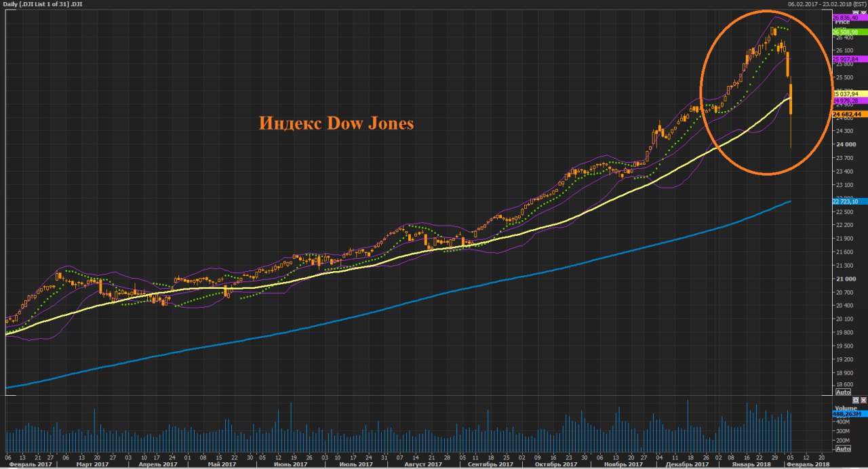Click the Декабрь 2017 month label
The image size is (868, 469).
click(x=687, y=464)
